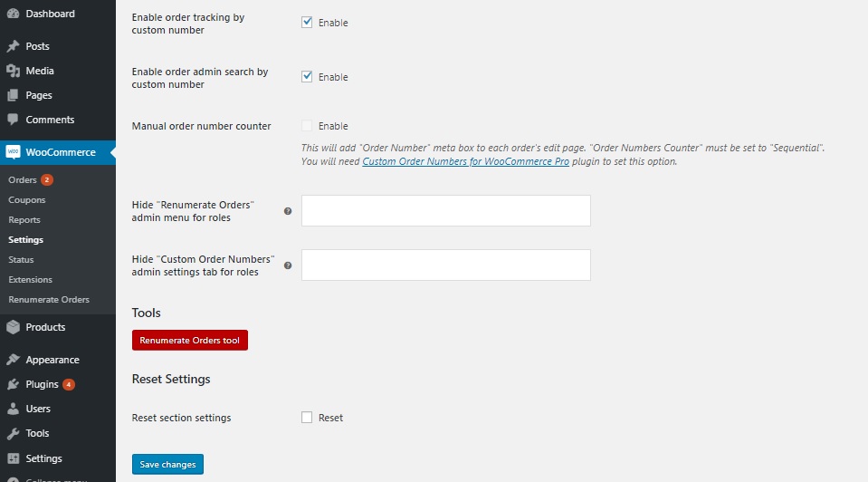The width and height of the screenshot is (868, 482).
Task: Click the Plugins plug icon
Action: pyautogui.click(x=13, y=384)
